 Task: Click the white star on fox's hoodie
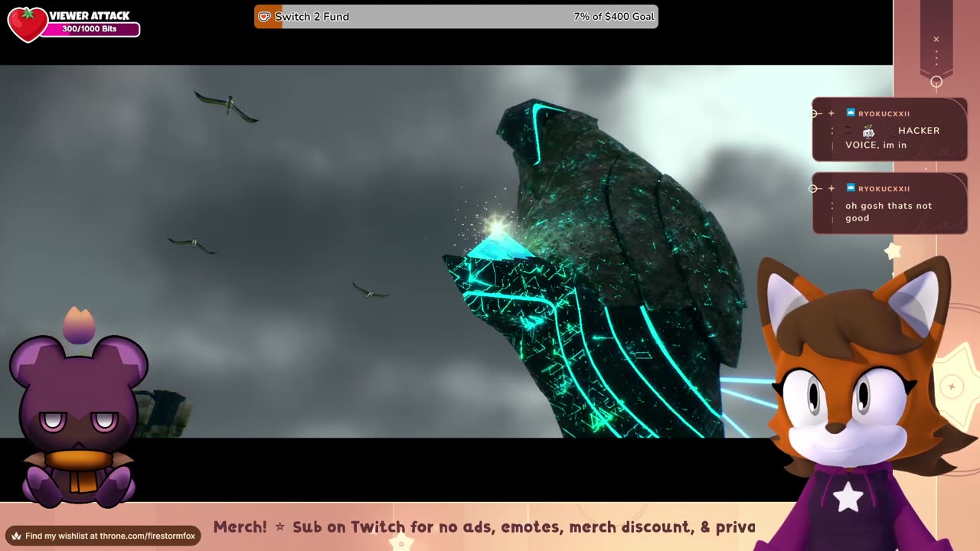(x=848, y=497)
